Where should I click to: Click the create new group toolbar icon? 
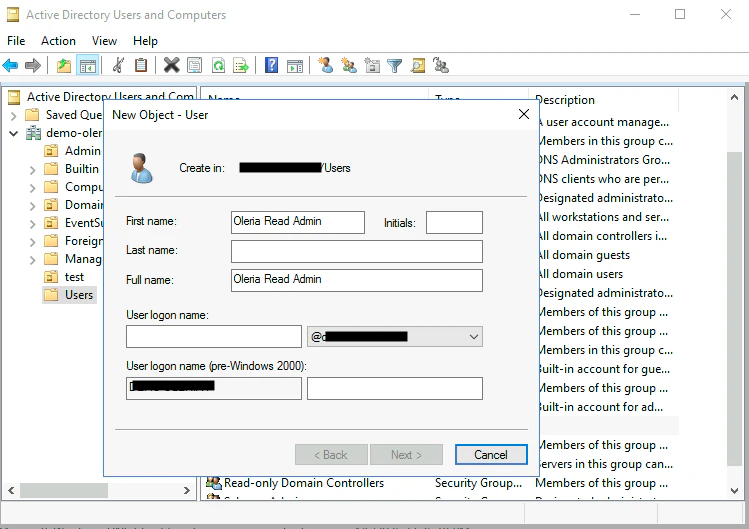(x=349, y=65)
